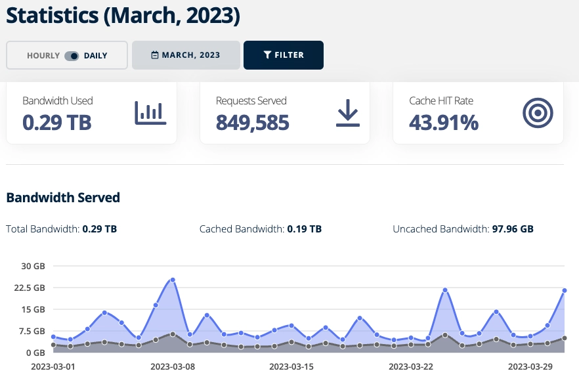Image resolution: width=579 pixels, height=392 pixels.
Task: Click the calendar icon in the March 2023 selector
Action: click(154, 55)
